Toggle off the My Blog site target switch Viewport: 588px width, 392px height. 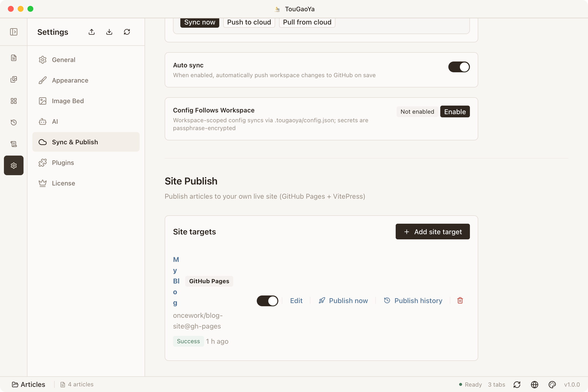pos(268,301)
